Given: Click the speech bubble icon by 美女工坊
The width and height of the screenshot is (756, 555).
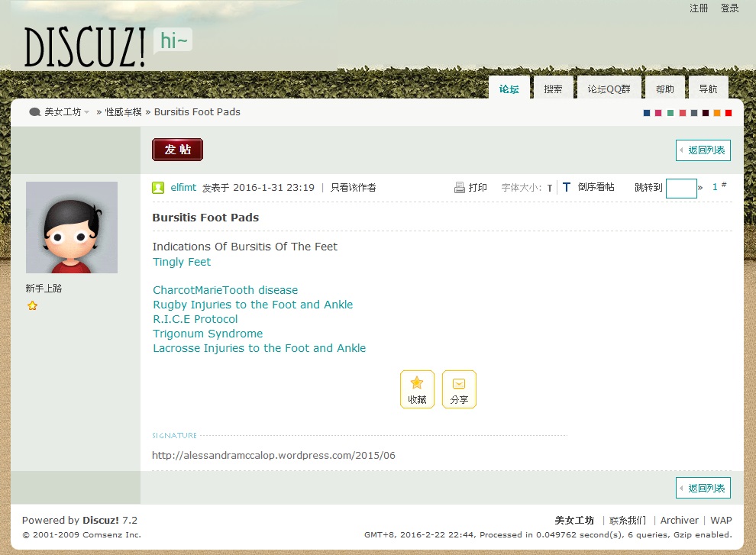Looking at the screenshot, I should point(34,112).
